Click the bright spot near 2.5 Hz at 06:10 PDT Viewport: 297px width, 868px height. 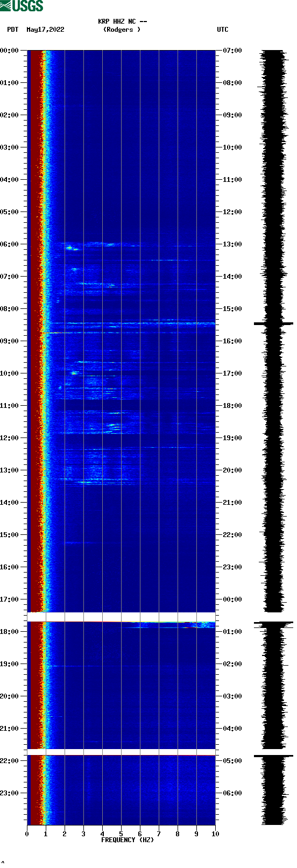(x=71, y=248)
